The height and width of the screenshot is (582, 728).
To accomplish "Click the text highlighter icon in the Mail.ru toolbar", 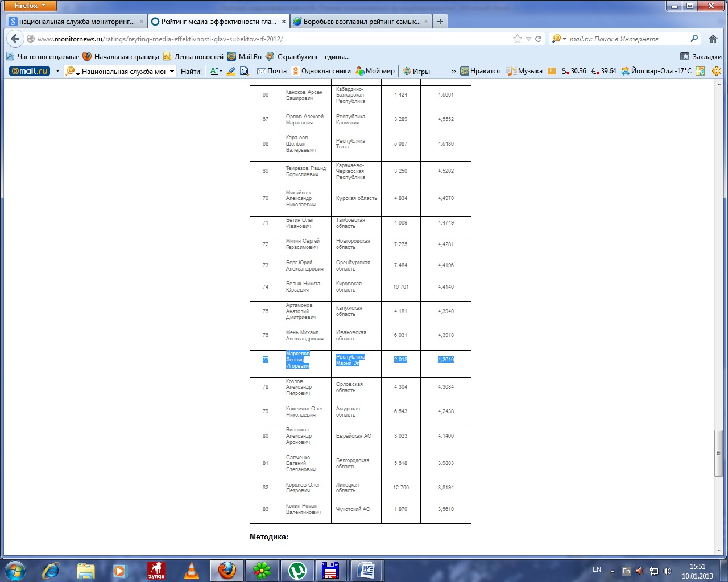I will pyautogui.click(x=231, y=71).
